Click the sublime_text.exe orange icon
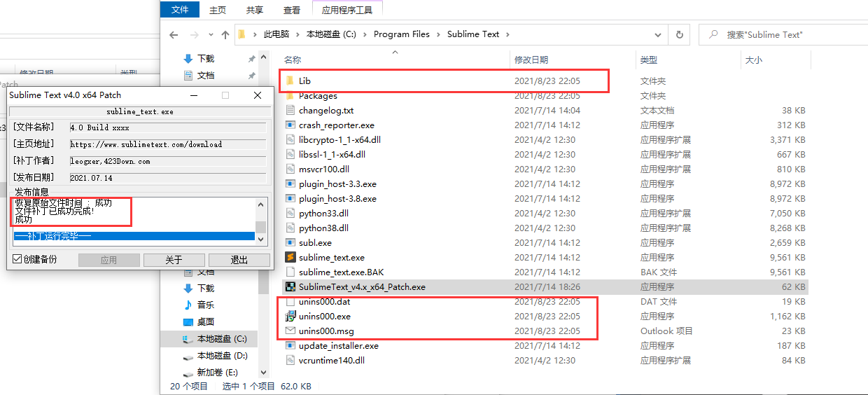 (290, 258)
